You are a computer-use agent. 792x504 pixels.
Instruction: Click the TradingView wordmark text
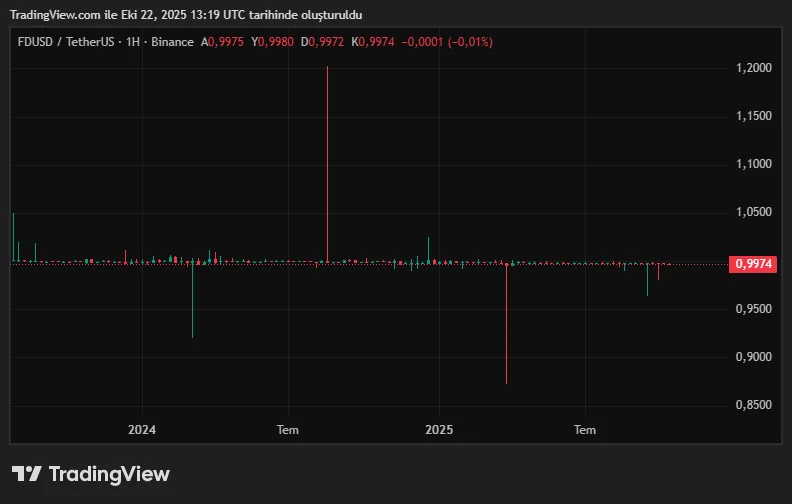109,474
